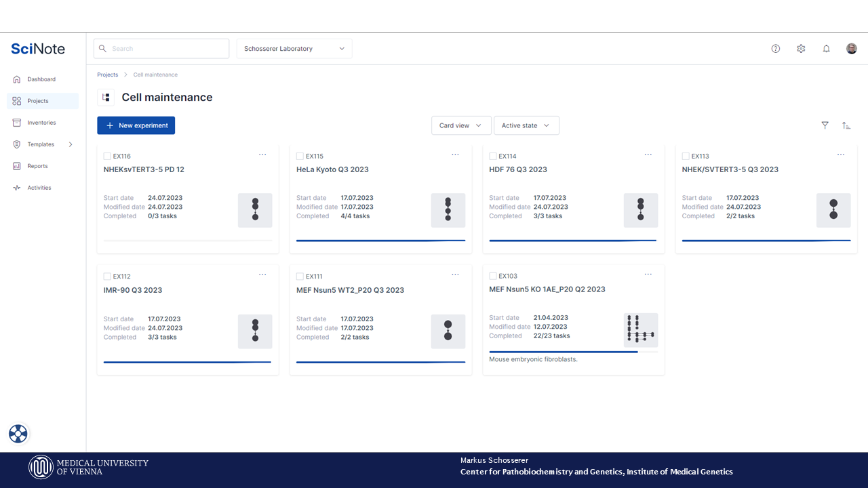Open user profile avatar
This screenshot has height=488, width=868.
(x=852, y=49)
